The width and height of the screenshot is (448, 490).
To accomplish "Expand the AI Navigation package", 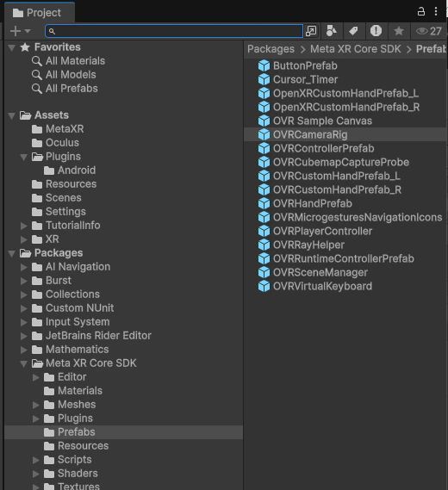I will click(24, 267).
